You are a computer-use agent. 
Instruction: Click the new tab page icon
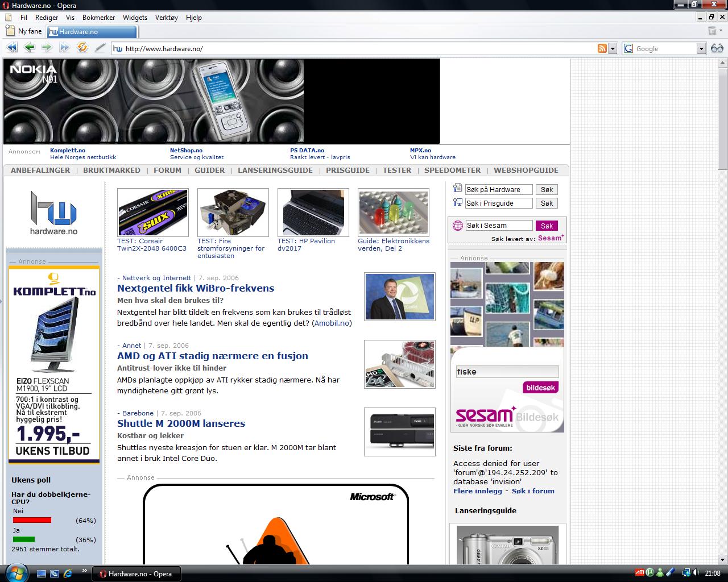(x=10, y=31)
